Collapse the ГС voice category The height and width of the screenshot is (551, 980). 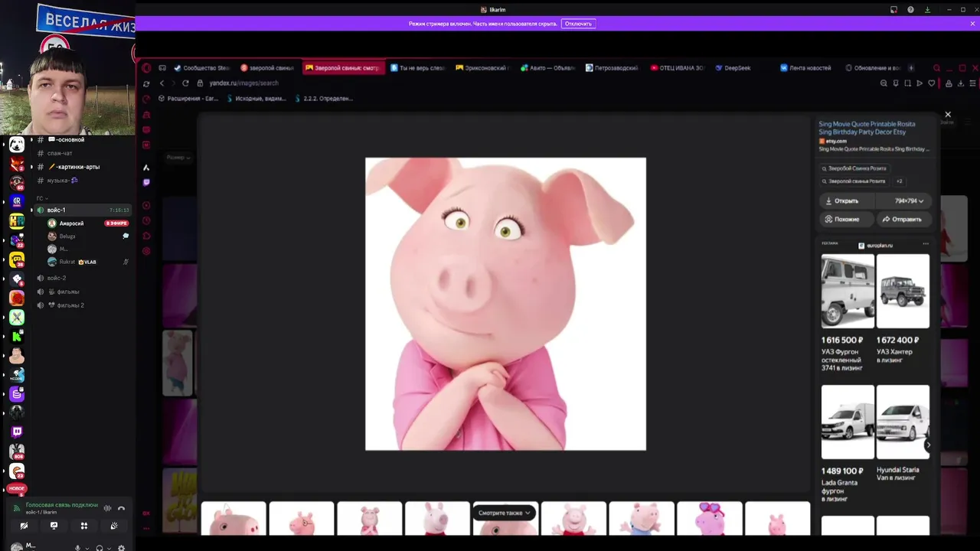tap(43, 198)
